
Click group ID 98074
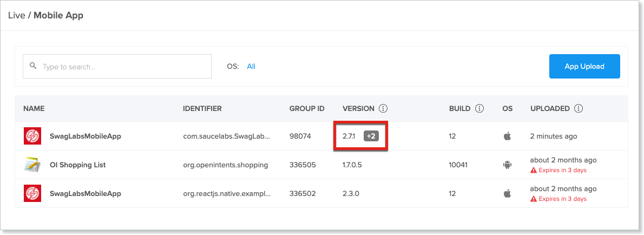[300, 136]
